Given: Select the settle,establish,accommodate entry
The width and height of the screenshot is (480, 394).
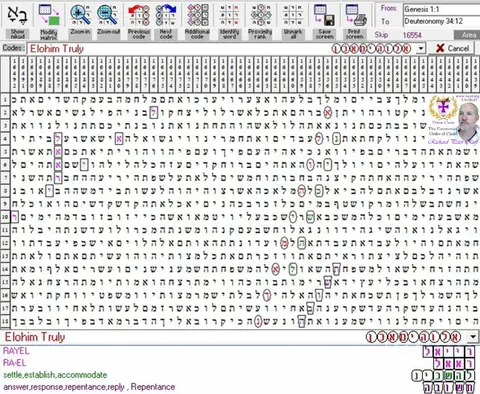Looking at the screenshot, I should pos(55,375).
